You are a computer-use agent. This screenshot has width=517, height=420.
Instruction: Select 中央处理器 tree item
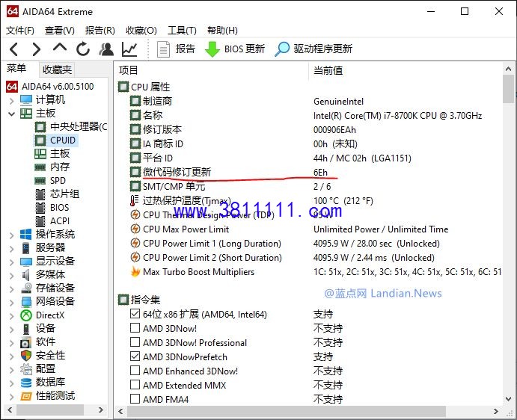[71, 127]
